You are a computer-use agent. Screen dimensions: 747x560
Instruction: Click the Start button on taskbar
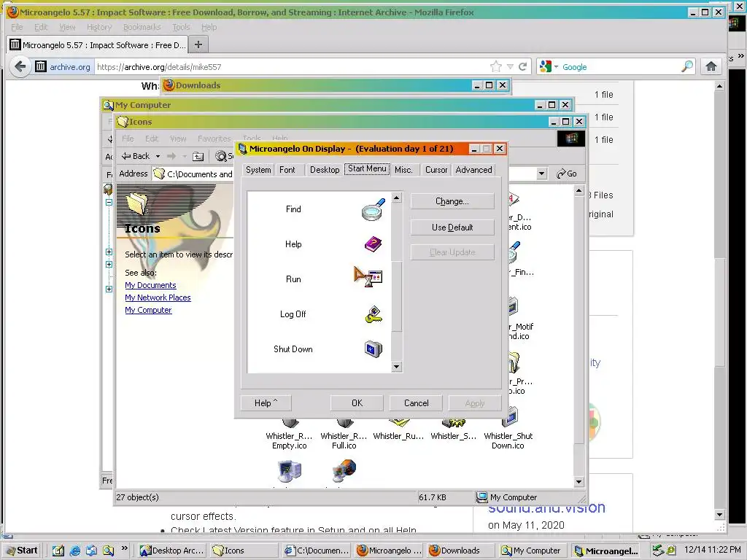click(22, 551)
